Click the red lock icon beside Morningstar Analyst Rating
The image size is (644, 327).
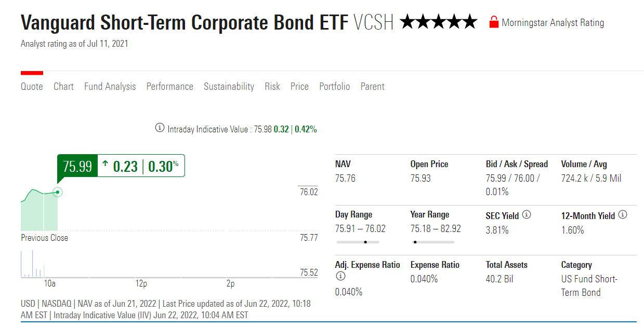point(494,22)
